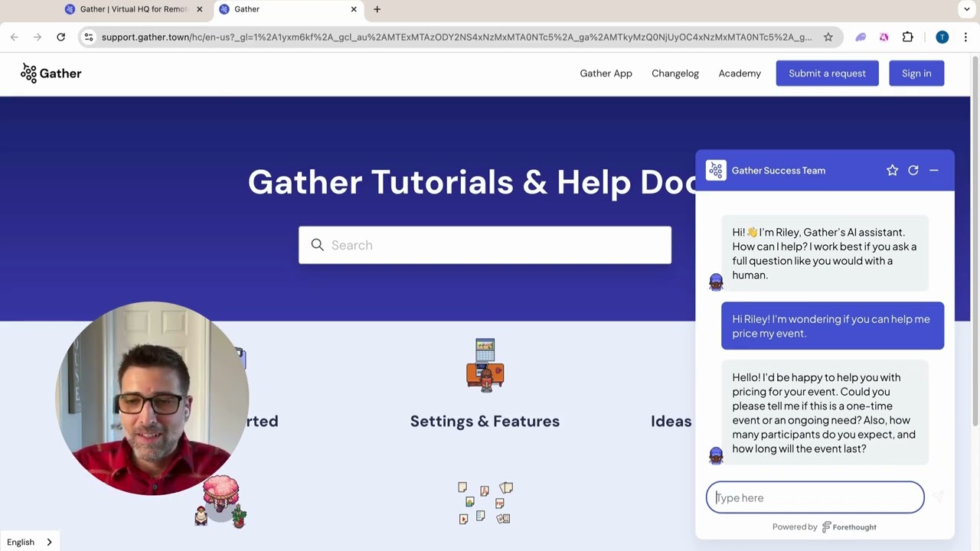980x551 pixels.
Task: Reload the page with the refresh icon
Action: pyautogui.click(x=60, y=37)
